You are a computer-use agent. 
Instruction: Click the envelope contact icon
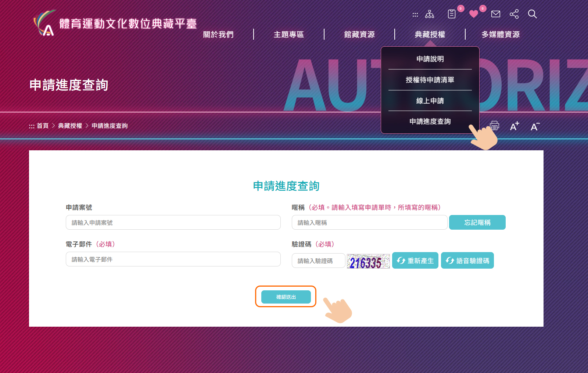coord(496,14)
